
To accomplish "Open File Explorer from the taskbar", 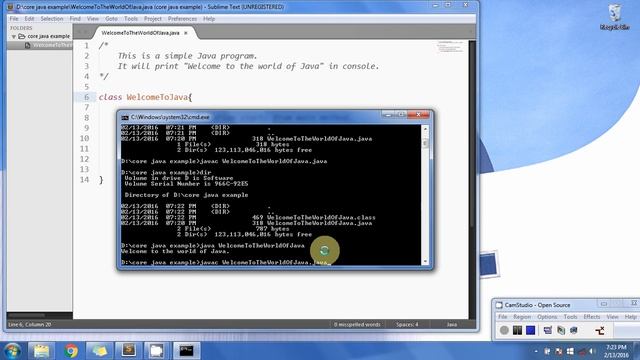I will click(41, 351).
